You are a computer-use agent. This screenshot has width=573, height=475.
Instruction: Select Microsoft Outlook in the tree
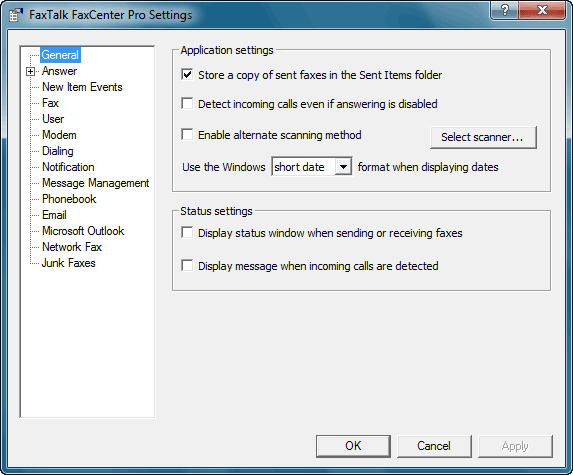point(83,231)
